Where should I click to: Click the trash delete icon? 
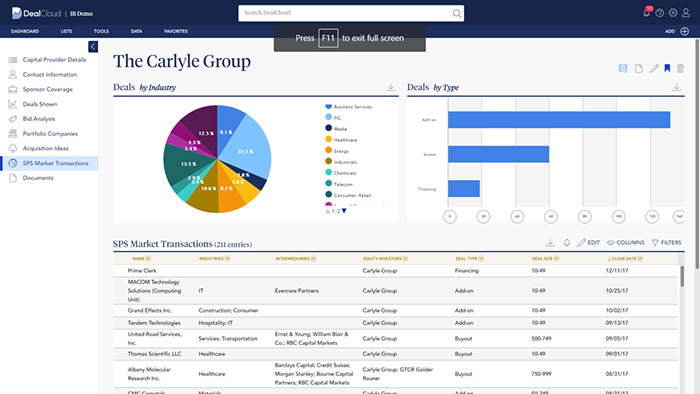680,68
